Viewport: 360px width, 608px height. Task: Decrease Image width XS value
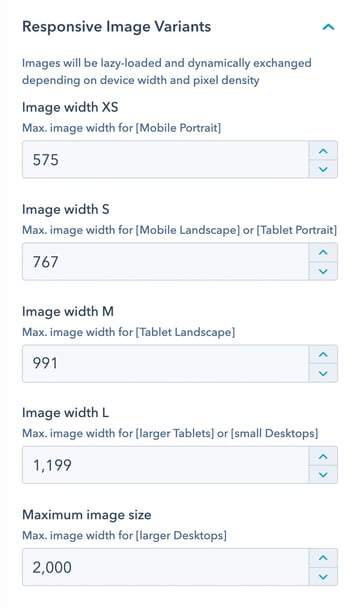[323, 169]
